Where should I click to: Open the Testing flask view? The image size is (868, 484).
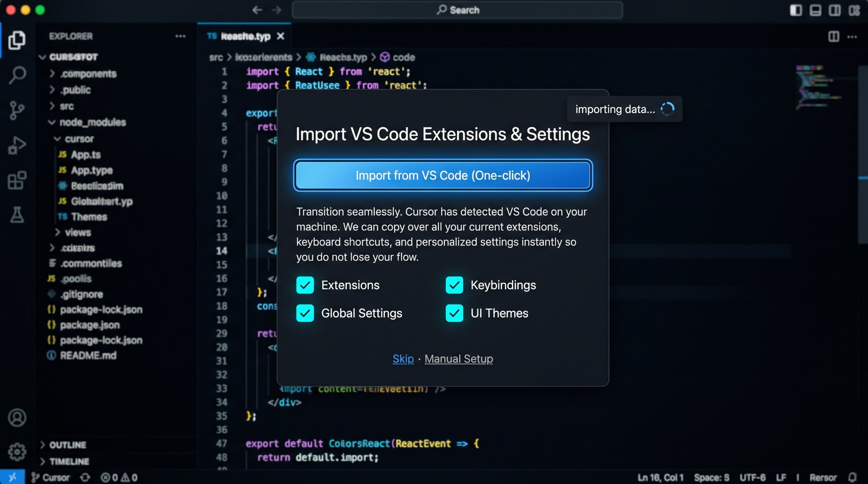[17, 215]
